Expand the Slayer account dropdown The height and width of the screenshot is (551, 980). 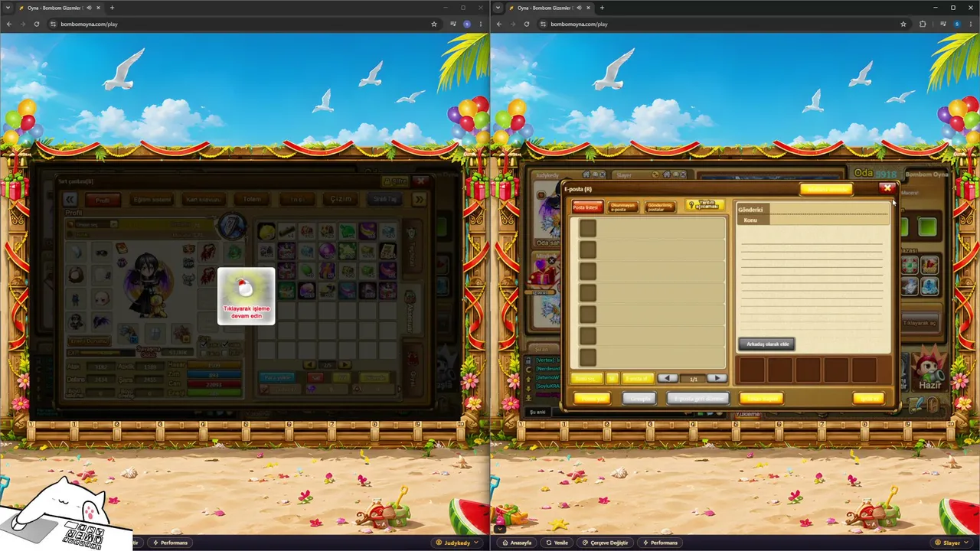click(x=952, y=543)
